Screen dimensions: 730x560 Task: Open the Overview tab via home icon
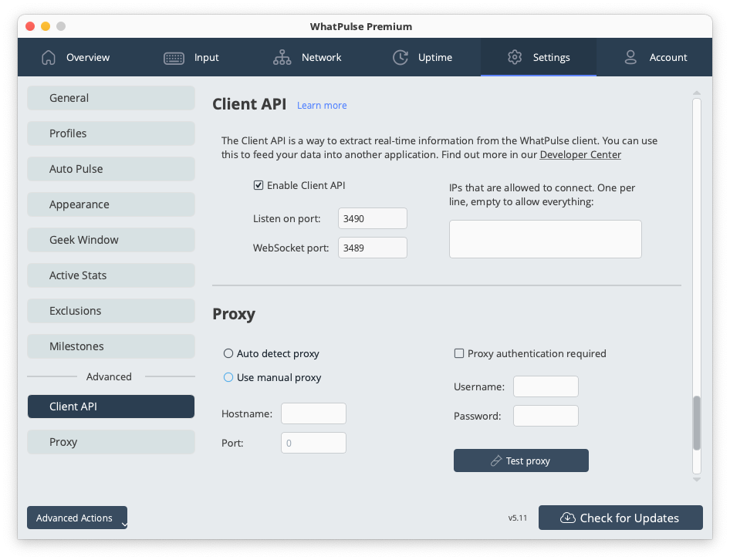(48, 57)
